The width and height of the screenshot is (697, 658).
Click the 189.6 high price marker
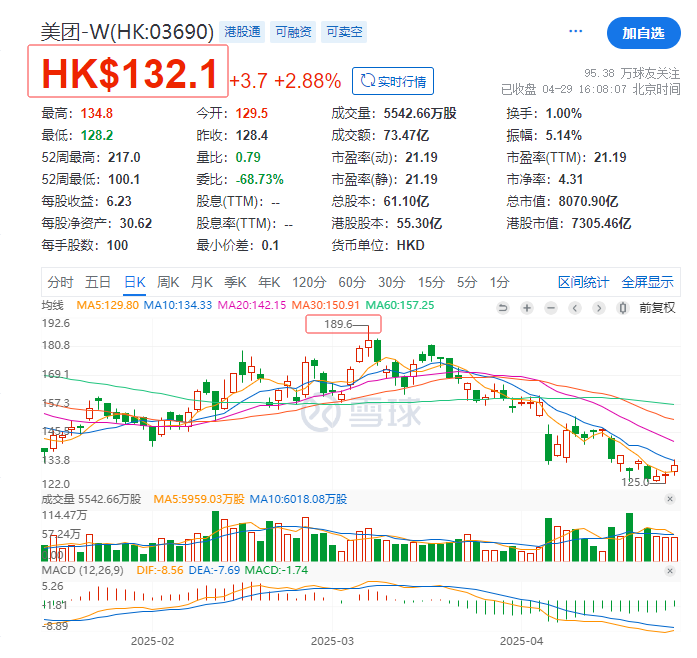point(338,324)
